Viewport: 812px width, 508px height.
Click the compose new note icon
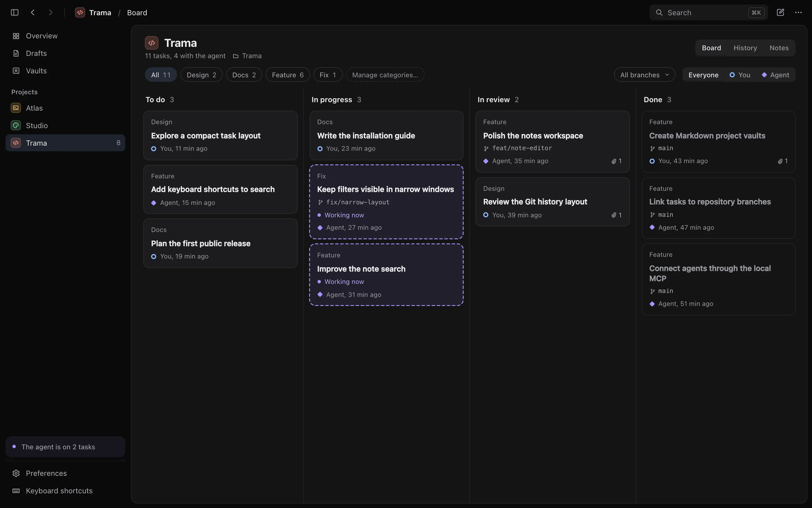click(780, 12)
